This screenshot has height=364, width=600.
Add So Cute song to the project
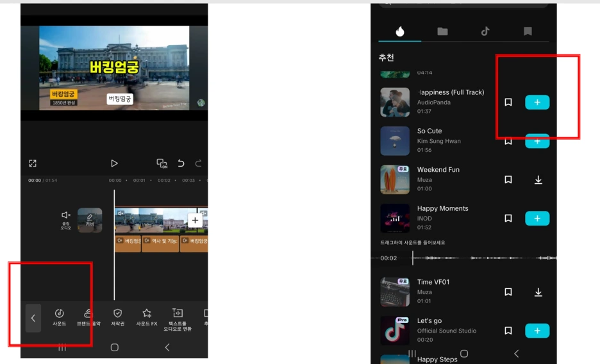coord(537,141)
